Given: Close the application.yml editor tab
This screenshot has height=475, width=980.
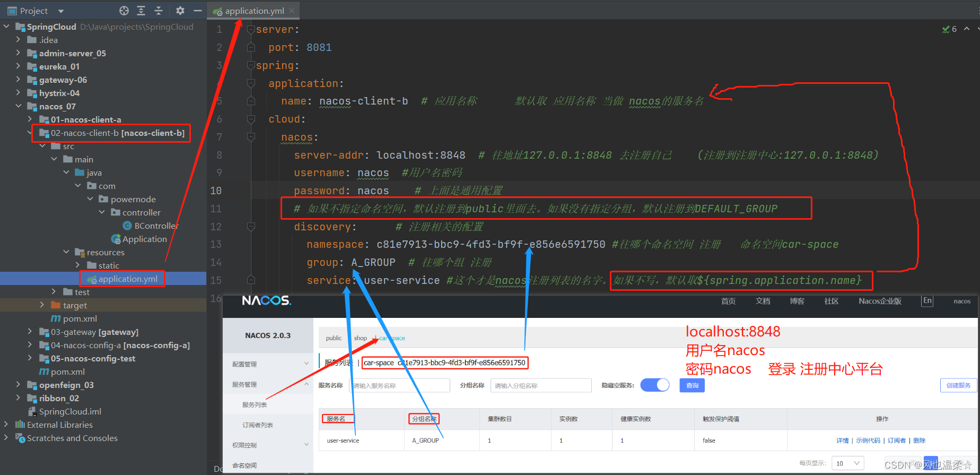Looking at the screenshot, I should (292, 10).
